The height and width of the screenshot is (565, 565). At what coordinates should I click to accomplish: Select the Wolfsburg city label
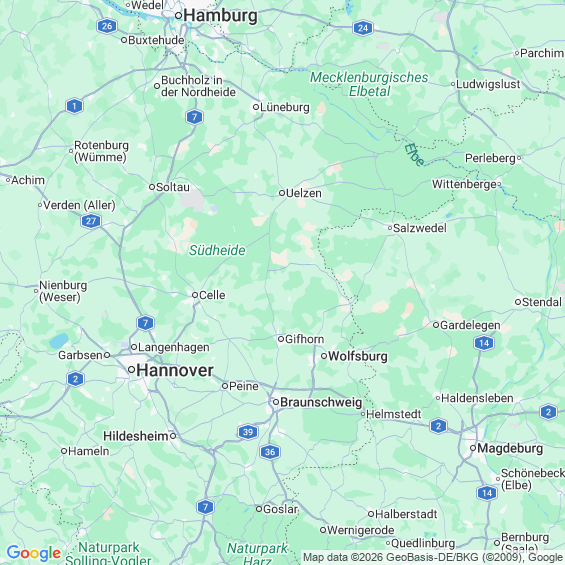(x=357, y=356)
